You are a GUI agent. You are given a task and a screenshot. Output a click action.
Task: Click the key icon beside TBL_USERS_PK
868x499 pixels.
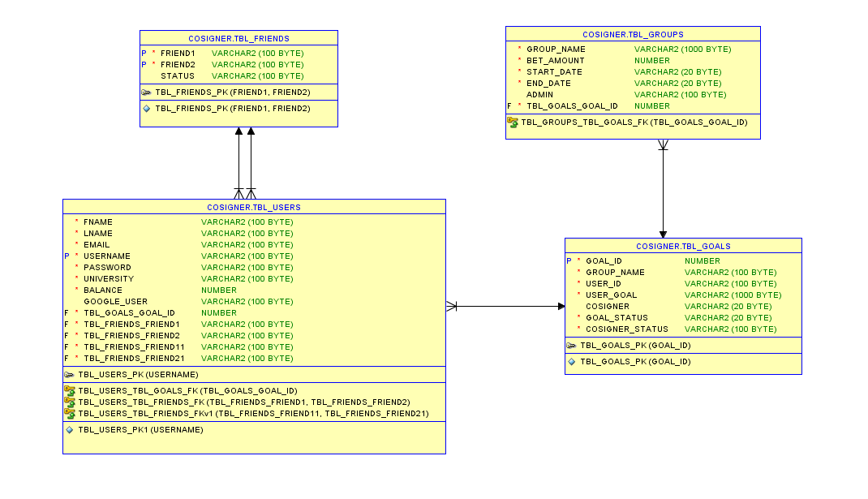click(x=69, y=375)
